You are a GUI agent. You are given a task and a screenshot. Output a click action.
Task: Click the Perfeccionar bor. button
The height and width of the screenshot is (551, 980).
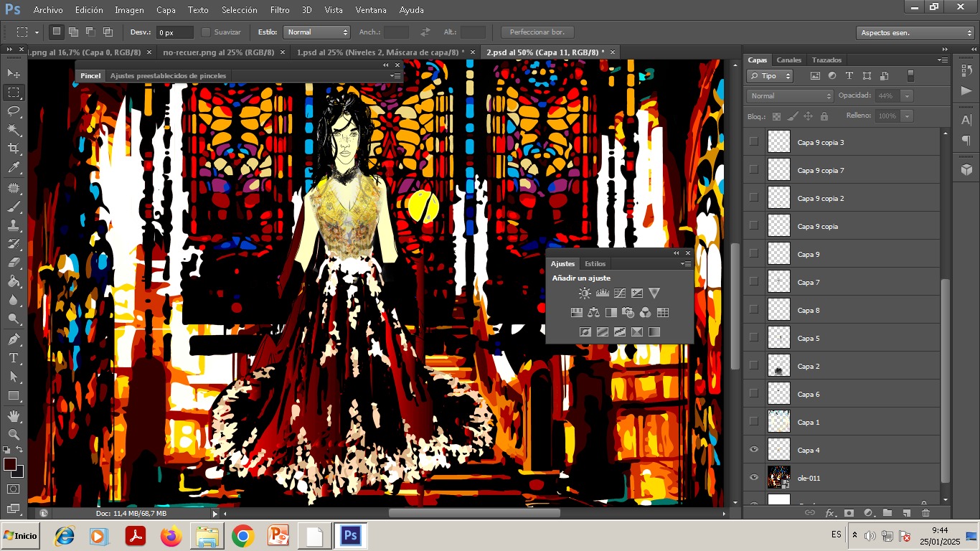coord(537,32)
